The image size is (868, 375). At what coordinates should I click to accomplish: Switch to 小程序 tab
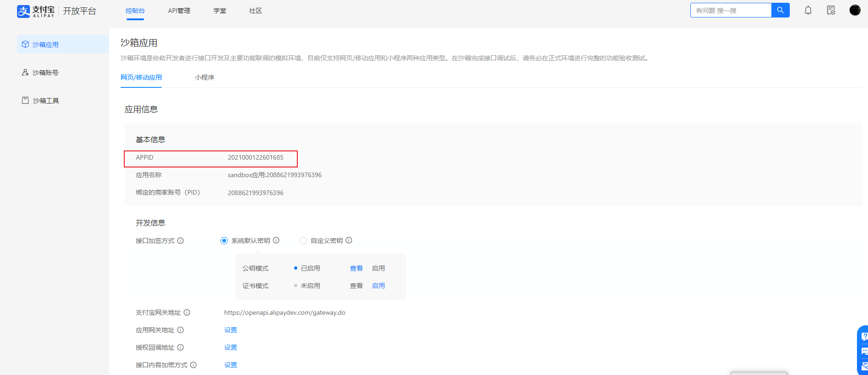[204, 77]
